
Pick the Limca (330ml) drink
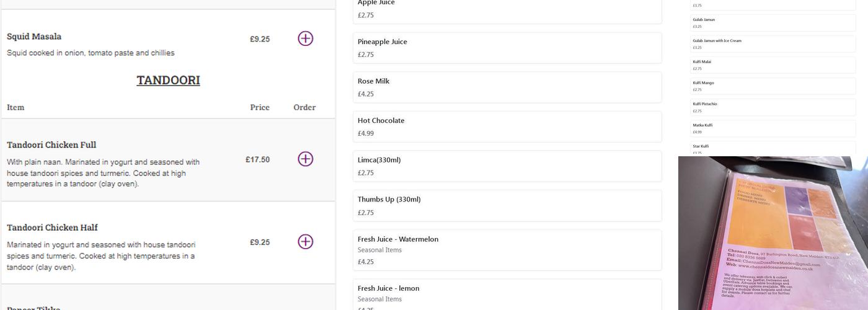coord(507,166)
